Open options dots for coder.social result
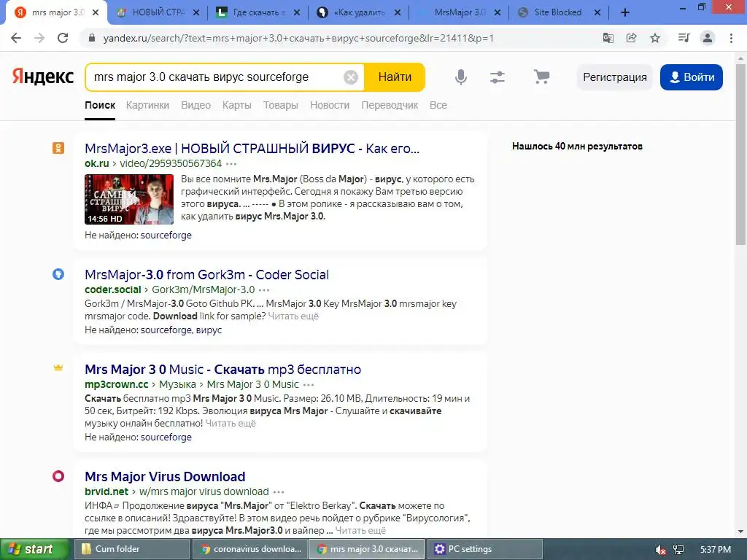747x560 pixels. 264,290
